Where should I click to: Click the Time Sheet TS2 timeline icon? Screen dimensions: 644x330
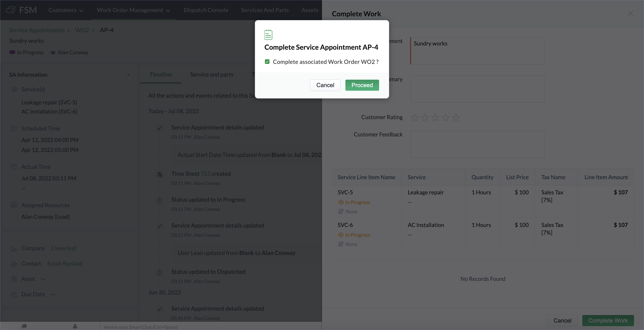[x=160, y=174]
